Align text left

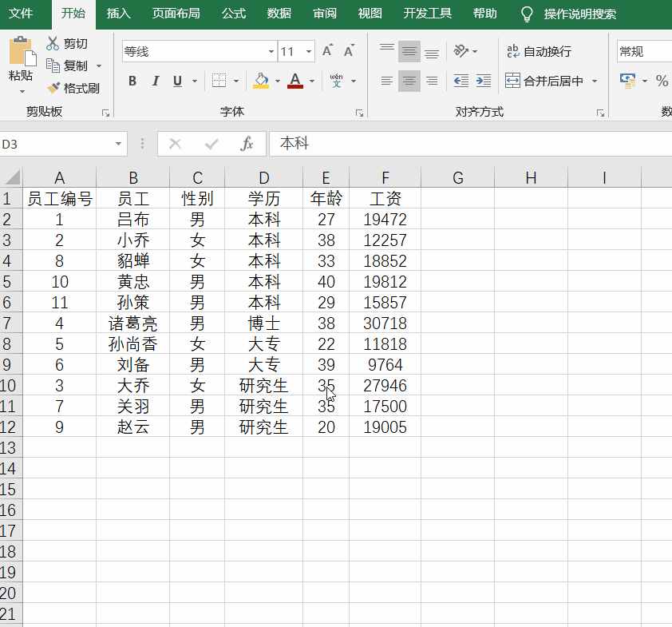386,81
